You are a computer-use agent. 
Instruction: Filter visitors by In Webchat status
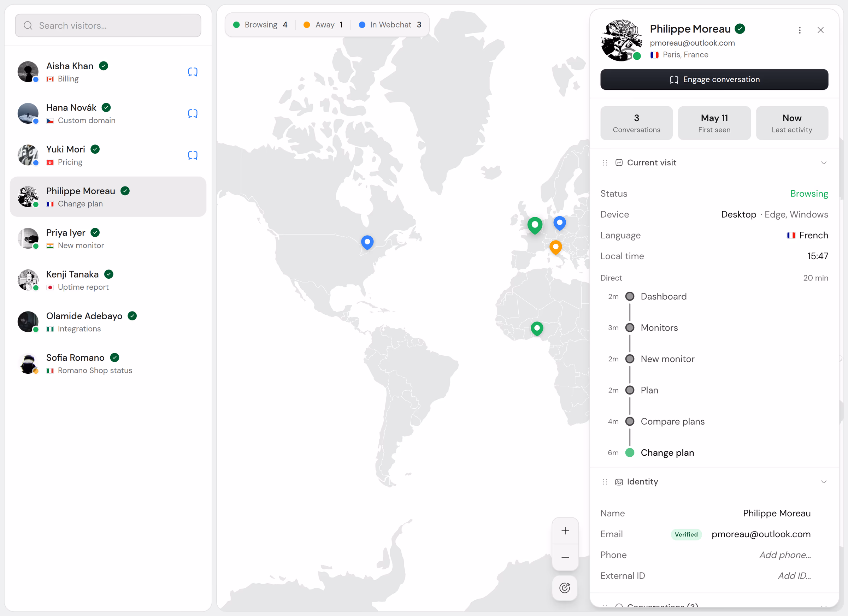390,25
